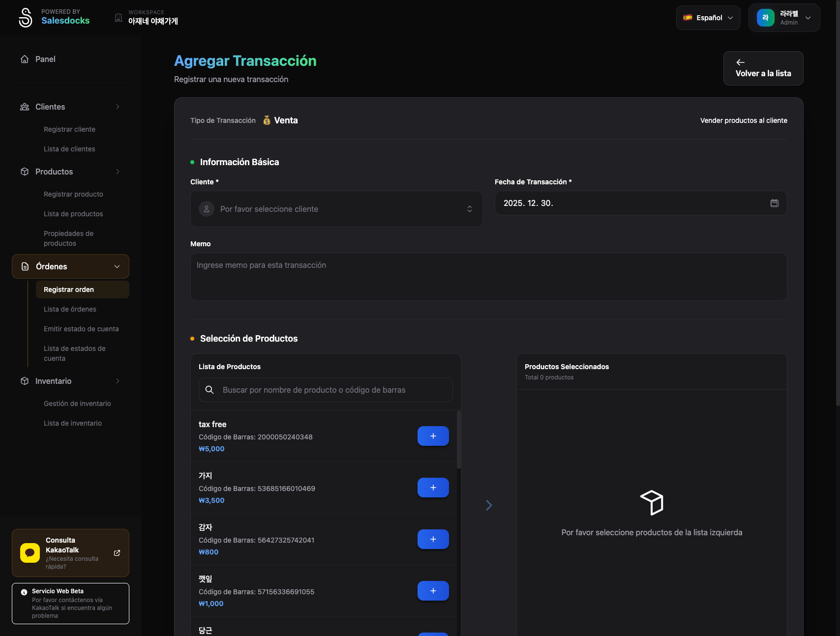Click the blue arrow between product panels
The height and width of the screenshot is (636, 840).
[488, 505]
